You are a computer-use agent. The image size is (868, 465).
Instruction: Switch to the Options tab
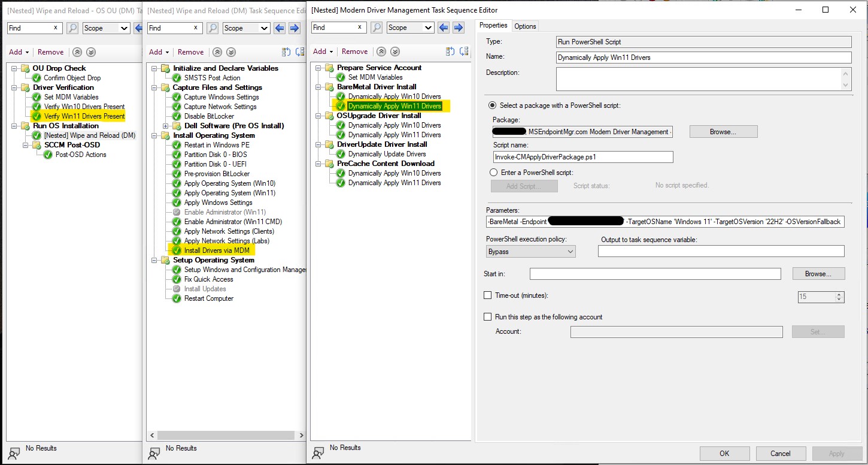[525, 26]
